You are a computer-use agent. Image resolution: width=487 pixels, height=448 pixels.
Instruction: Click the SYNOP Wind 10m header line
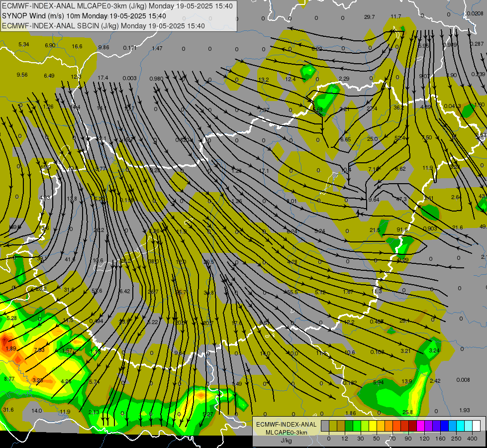coord(84,16)
